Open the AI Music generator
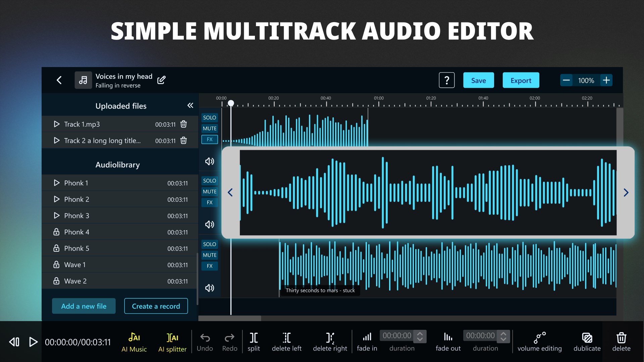The height and width of the screenshot is (362, 644). pos(134,341)
